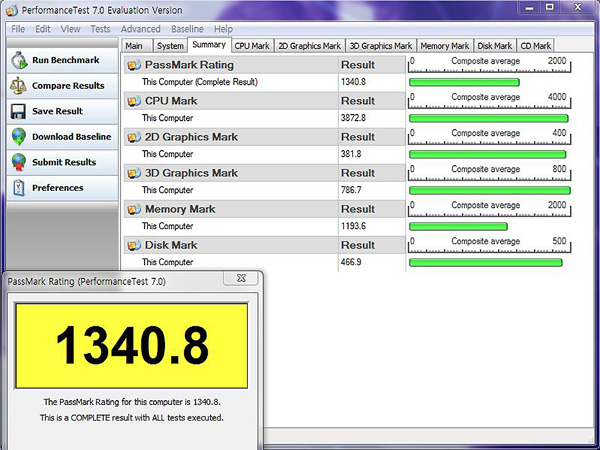Click the Download Baseline globe icon
The image size is (600, 450).
(18, 137)
